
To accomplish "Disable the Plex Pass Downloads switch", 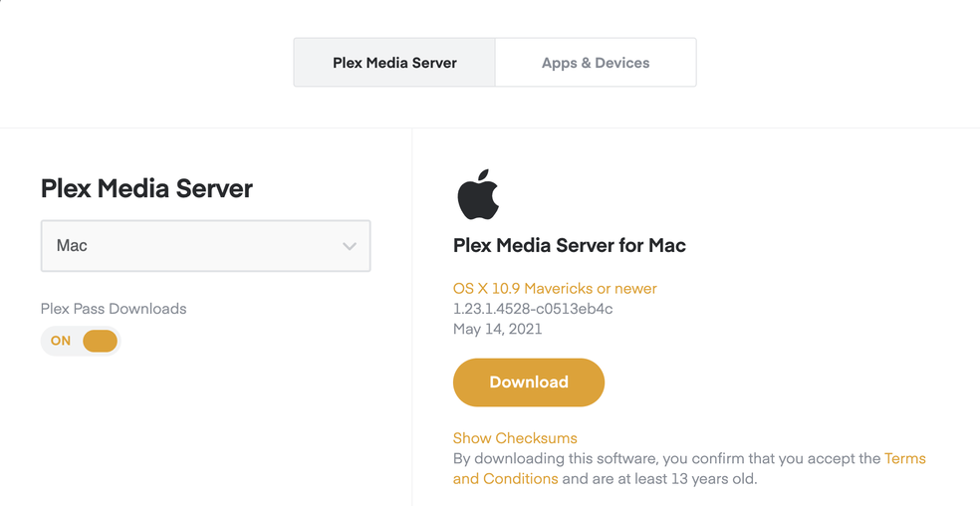I will tap(81, 341).
